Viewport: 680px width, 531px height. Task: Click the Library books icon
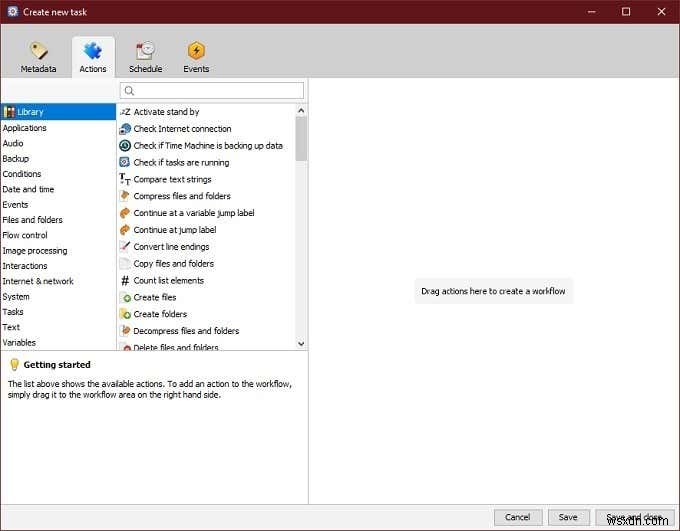pos(9,112)
